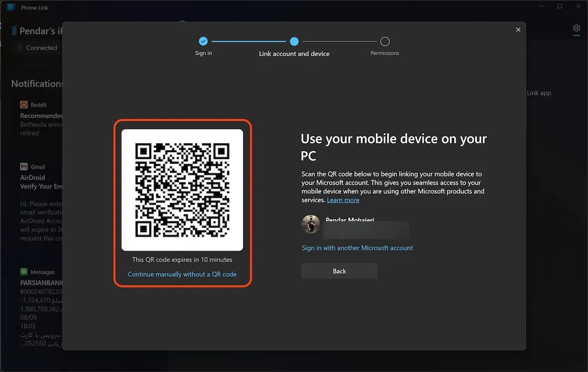Screen dimensions: 588x372
Task: Open the Learn more link
Action: [x=343, y=200]
